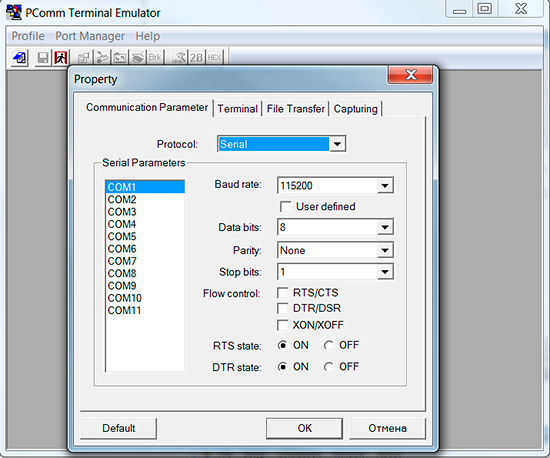The height and width of the screenshot is (458, 550).
Task: Select COM8 in the port list
Action: click(145, 273)
